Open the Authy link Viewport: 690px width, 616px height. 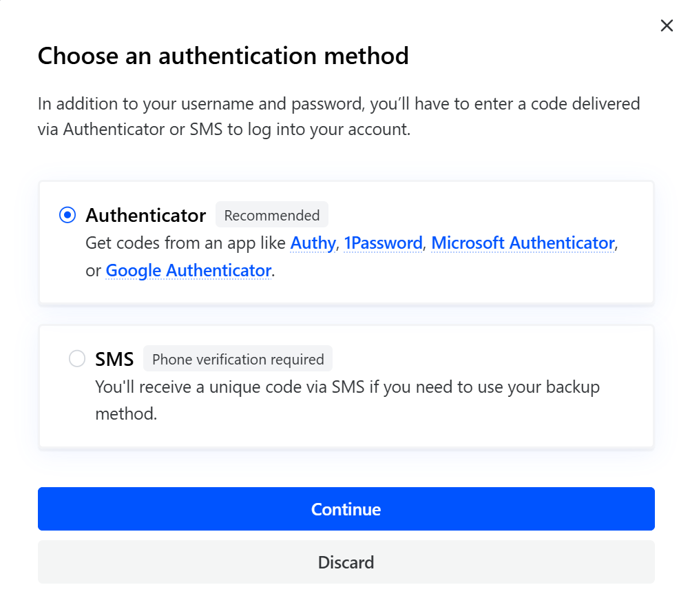[x=313, y=243]
